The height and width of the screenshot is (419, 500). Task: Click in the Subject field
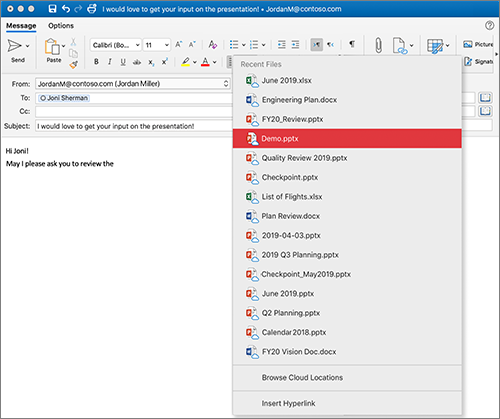[134, 126]
